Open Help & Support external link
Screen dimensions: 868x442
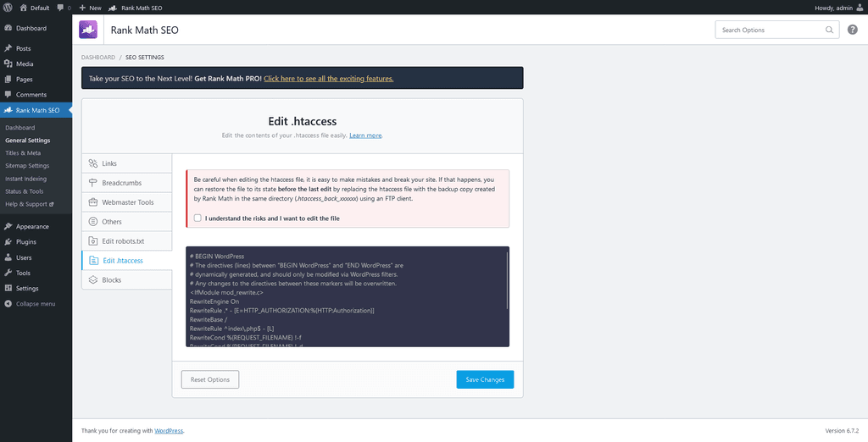(x=30, y=204)
